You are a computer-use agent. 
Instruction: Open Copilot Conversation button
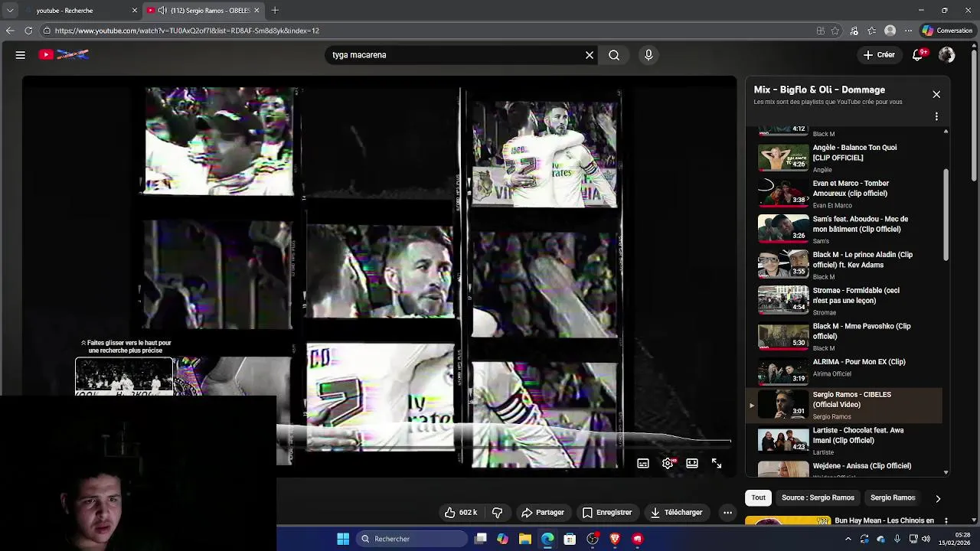click(947, 31)
